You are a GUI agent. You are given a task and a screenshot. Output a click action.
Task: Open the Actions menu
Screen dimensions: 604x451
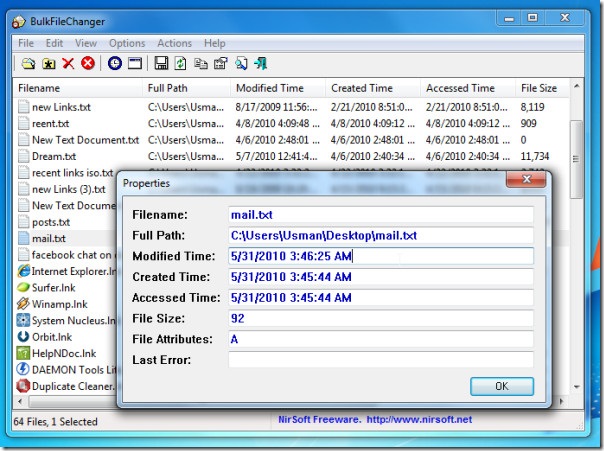(174, 43)
